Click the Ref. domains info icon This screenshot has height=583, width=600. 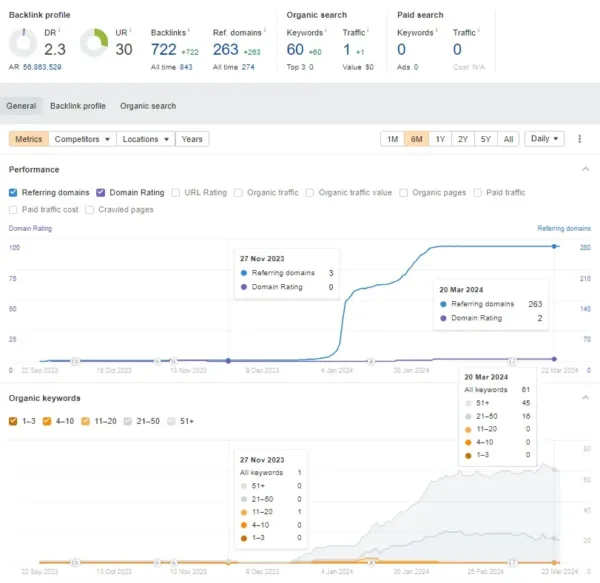(264, 30)
